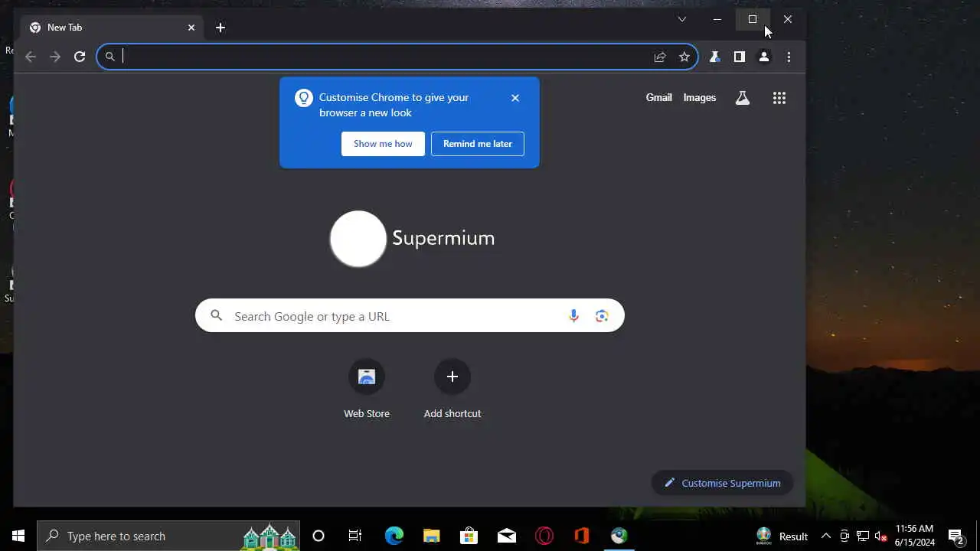Open the three-dot browser menu
The width and height of the screenshot is (980, 551).
tap(789, 57)
